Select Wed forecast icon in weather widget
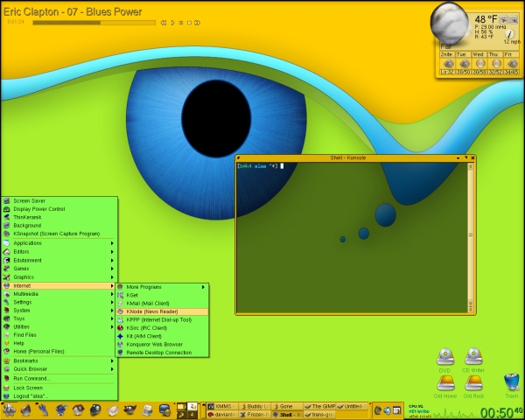 click(x=479, y=64)
